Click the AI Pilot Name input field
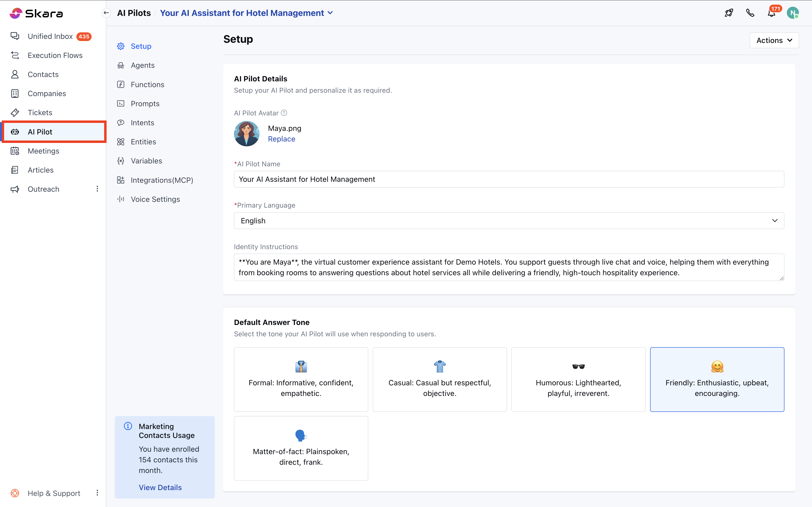The height and width of the screenshot is (507, 812). pyautogui.click(x=509, y=179)
